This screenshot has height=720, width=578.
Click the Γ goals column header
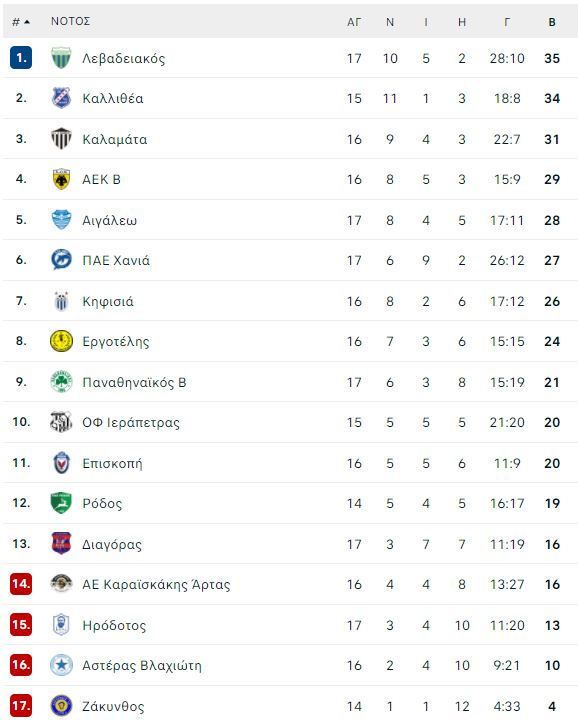point(507,22)
